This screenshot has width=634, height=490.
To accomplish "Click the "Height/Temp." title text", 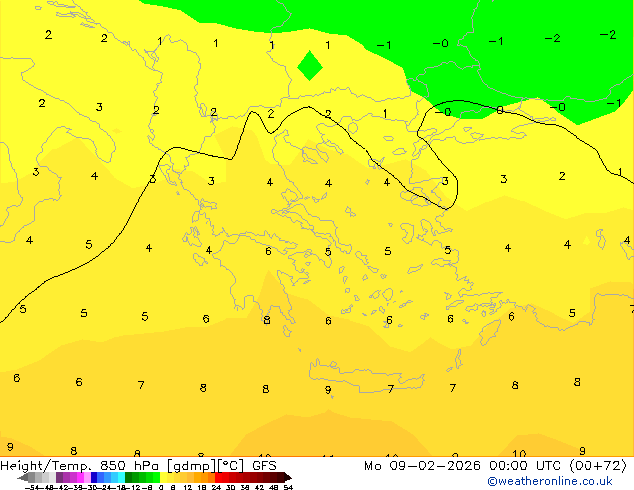I will [47, 466].
